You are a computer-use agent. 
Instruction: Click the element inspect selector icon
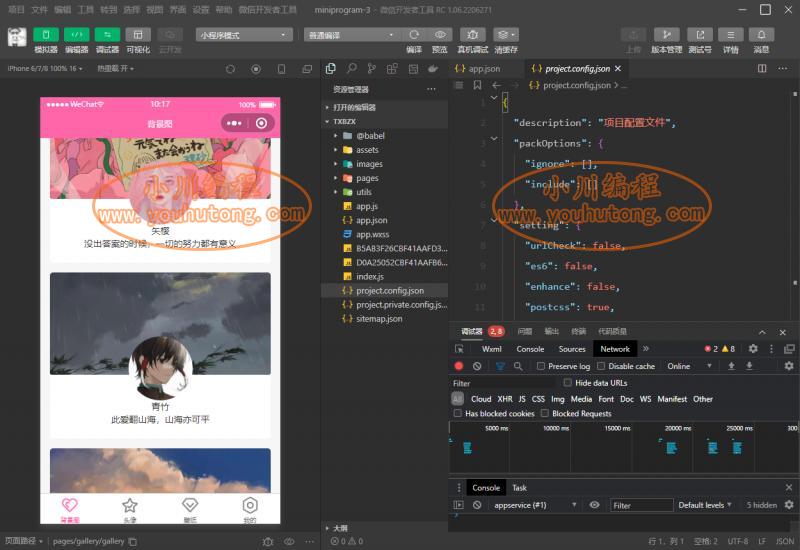coord(459,349)
